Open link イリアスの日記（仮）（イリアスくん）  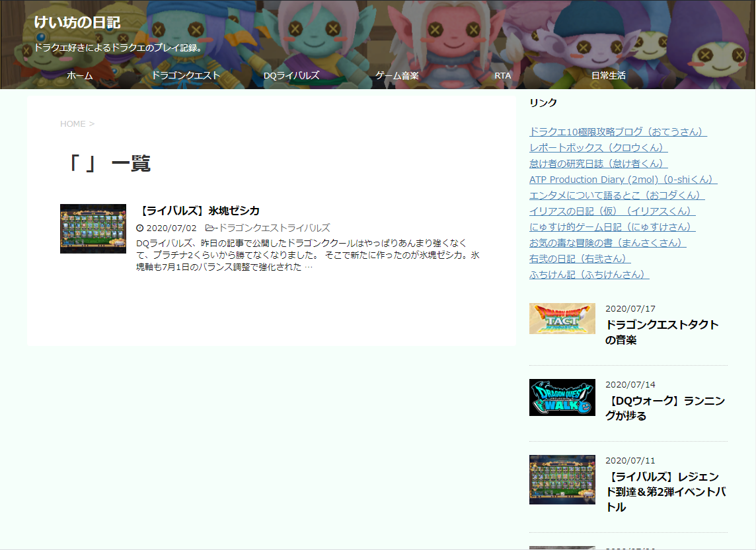pyautogui.click(x=613, y=211)
